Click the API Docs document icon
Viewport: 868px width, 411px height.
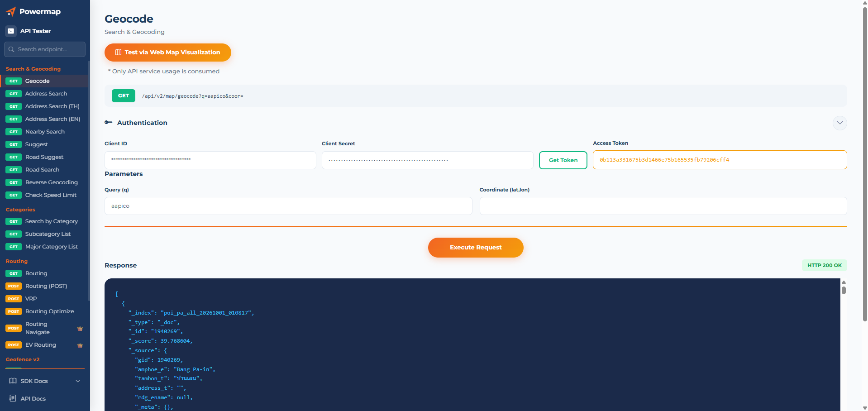click(x=13, y=398)
